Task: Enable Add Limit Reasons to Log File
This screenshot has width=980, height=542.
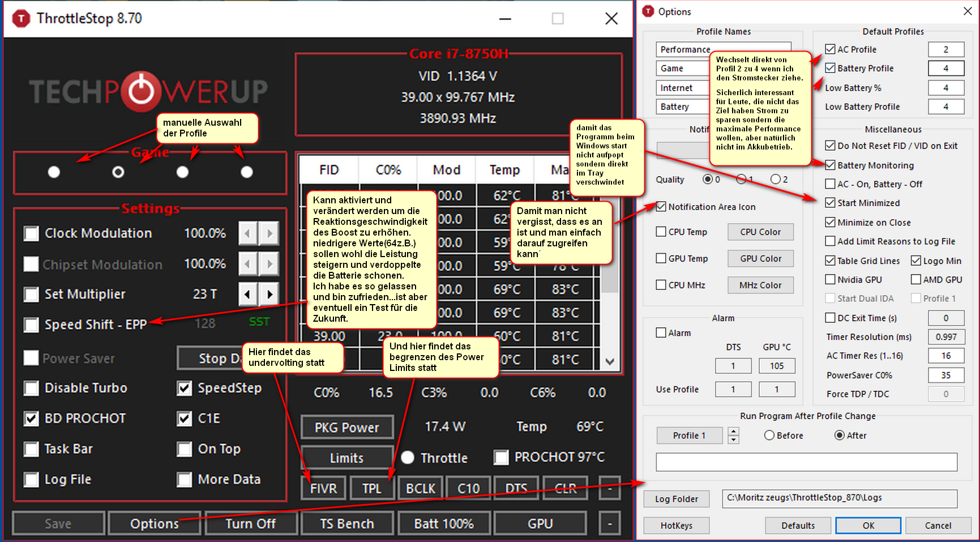Action: point(830,241)
